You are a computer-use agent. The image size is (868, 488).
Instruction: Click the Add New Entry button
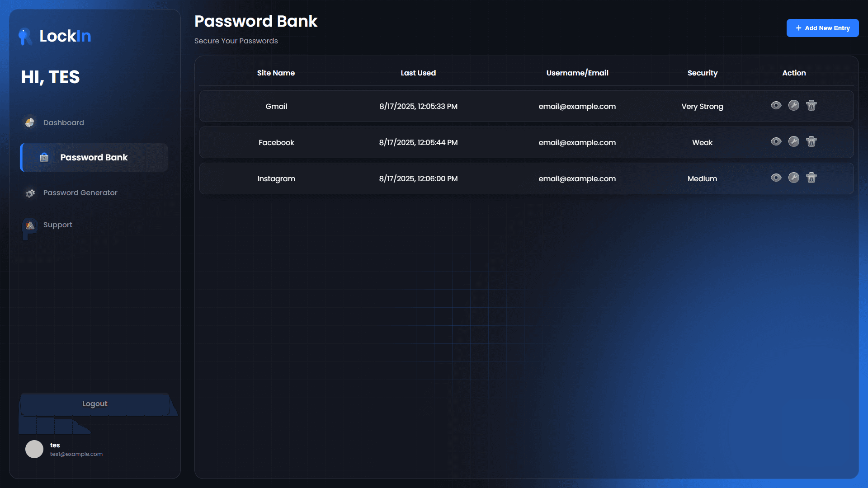[822, 28]
